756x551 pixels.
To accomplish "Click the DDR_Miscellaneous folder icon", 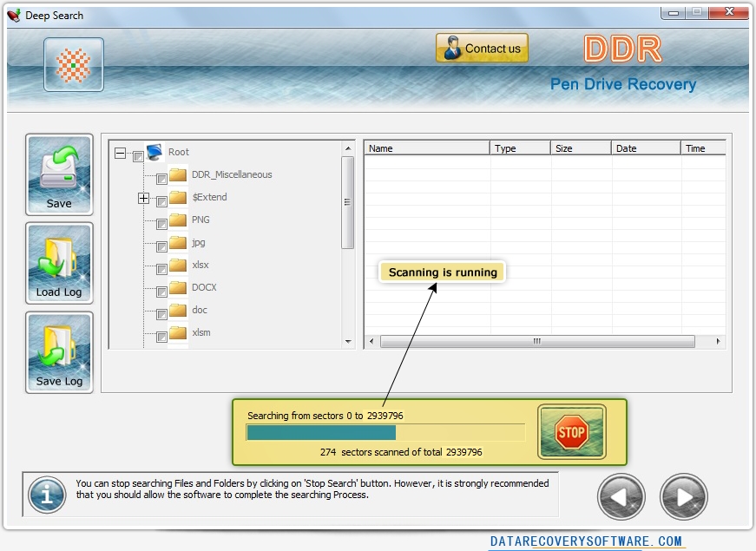I will [x=178, y=174].
